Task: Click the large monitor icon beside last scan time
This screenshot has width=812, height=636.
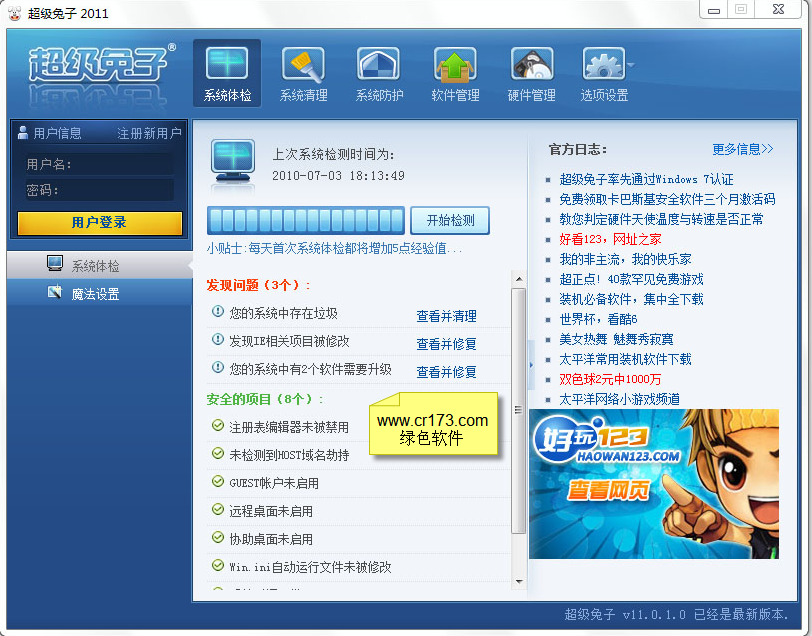Action: coord(233,160)
